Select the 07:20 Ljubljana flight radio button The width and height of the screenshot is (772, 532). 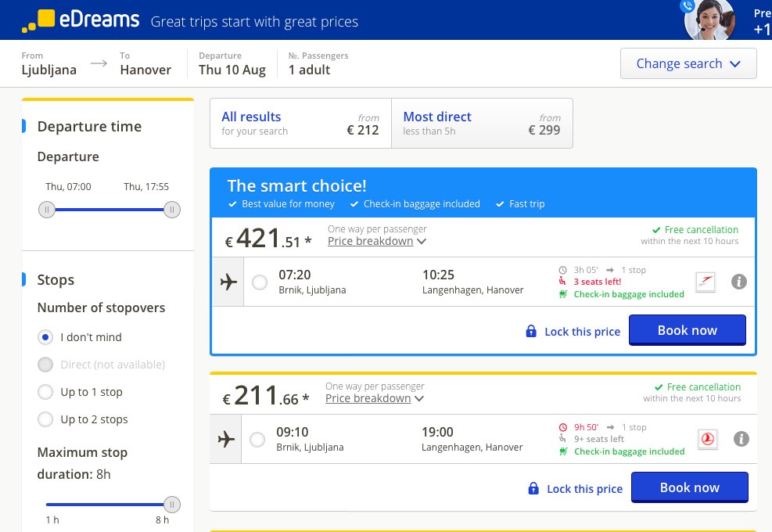tap(260, 282)
